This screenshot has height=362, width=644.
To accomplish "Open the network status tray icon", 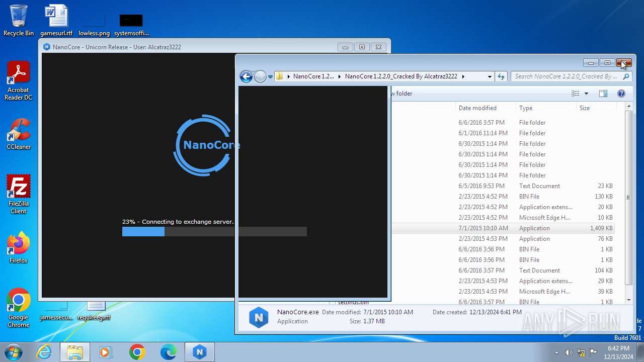I will click(581, 352).
